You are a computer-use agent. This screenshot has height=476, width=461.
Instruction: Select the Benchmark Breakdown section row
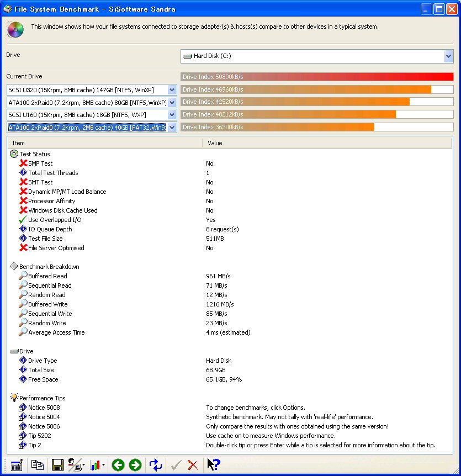[x=230, y=267]
